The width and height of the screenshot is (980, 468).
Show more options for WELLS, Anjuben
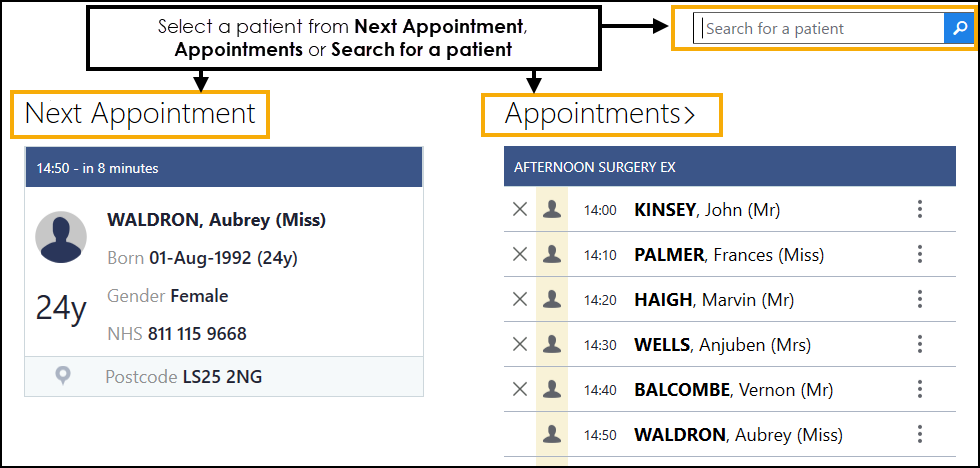pos(920,344)
